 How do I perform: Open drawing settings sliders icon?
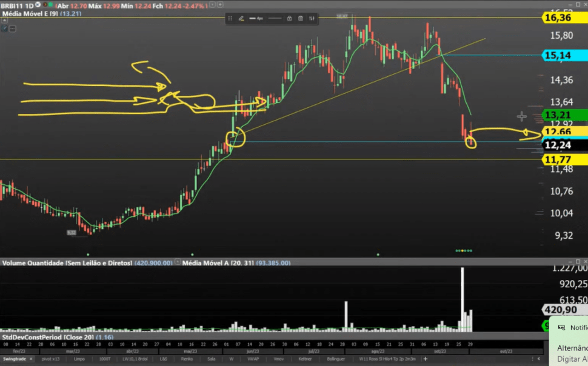(312, 18)
